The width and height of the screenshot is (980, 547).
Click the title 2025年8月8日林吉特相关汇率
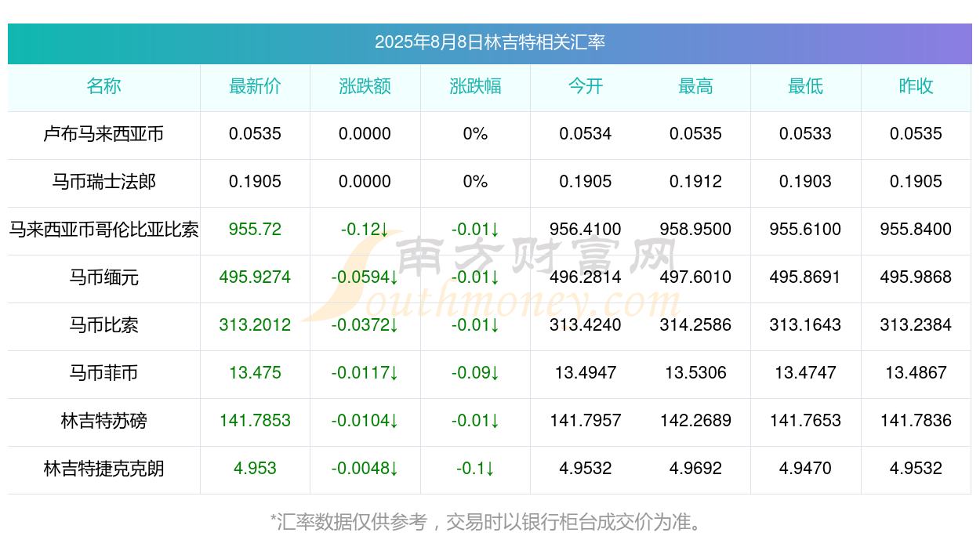(x=489, y=42)
